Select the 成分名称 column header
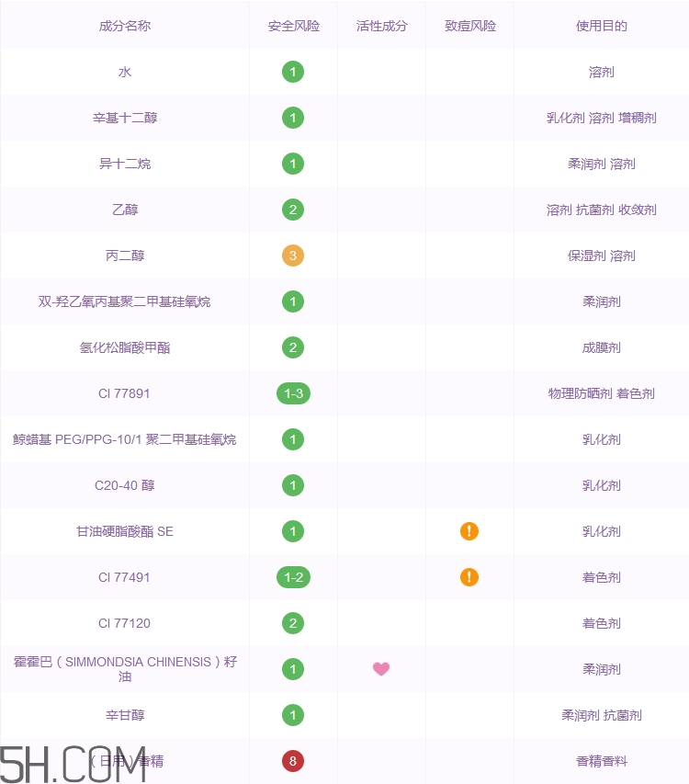Image resolution: width=689 pixels, height=784 pixels. tap(125, 26)
